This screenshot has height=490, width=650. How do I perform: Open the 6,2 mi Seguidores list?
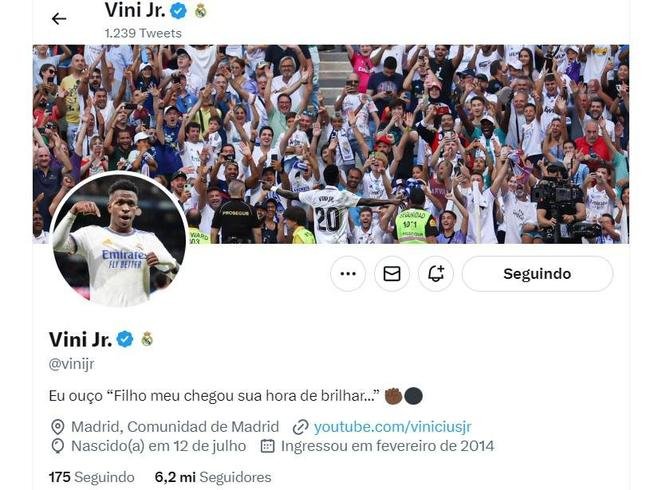pyautogui.click(x=213, y=477)
